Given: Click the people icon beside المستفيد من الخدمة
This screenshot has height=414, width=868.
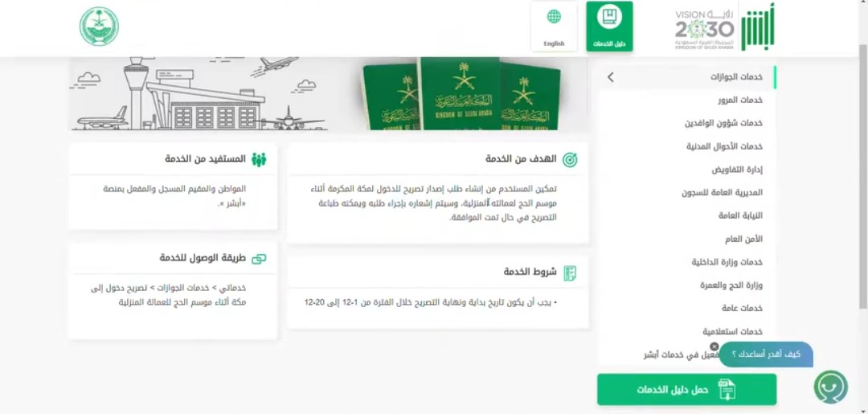Looking at the screenshot, I should tap(259, 159).
